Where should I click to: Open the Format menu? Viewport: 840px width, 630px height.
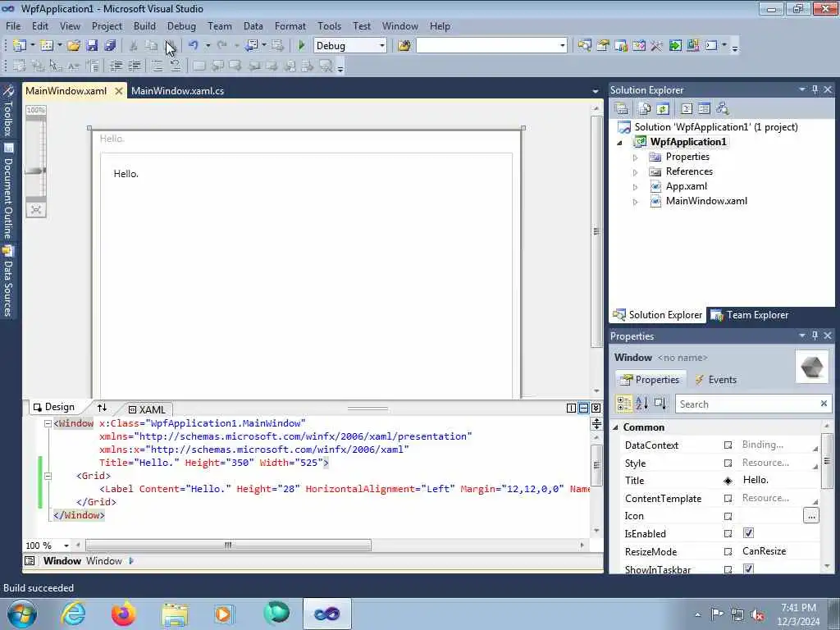(290, 25)
